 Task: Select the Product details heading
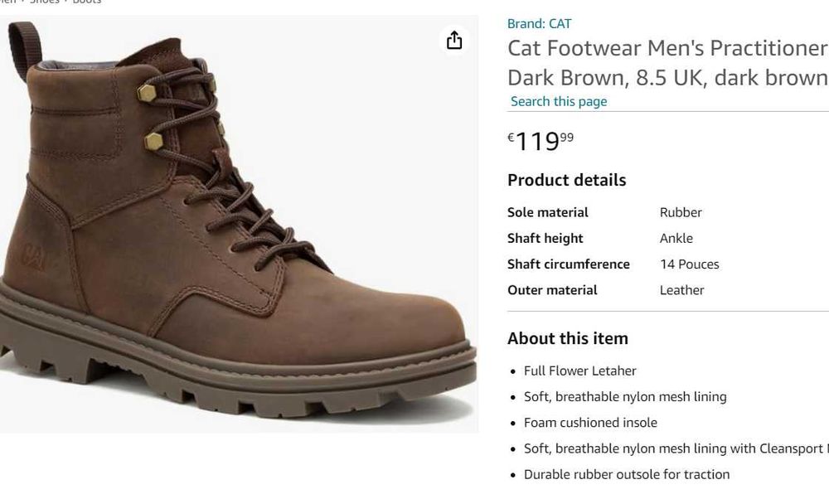[566, 180]
